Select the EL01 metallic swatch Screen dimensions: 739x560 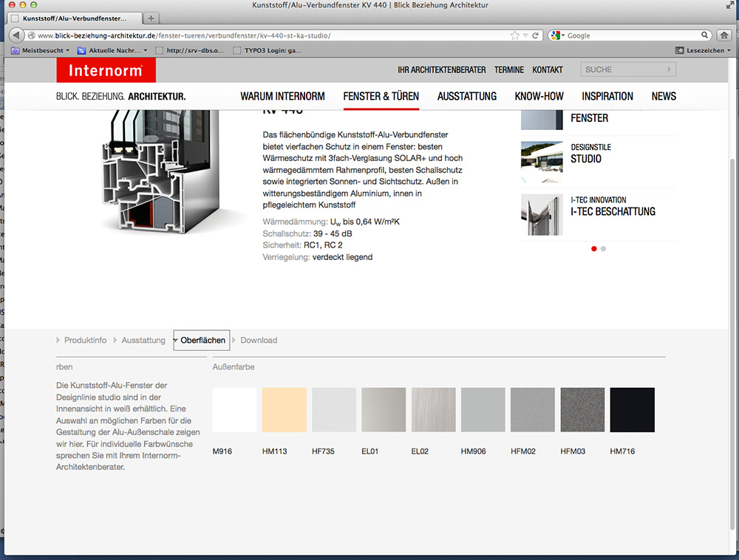tap(384, 410)
